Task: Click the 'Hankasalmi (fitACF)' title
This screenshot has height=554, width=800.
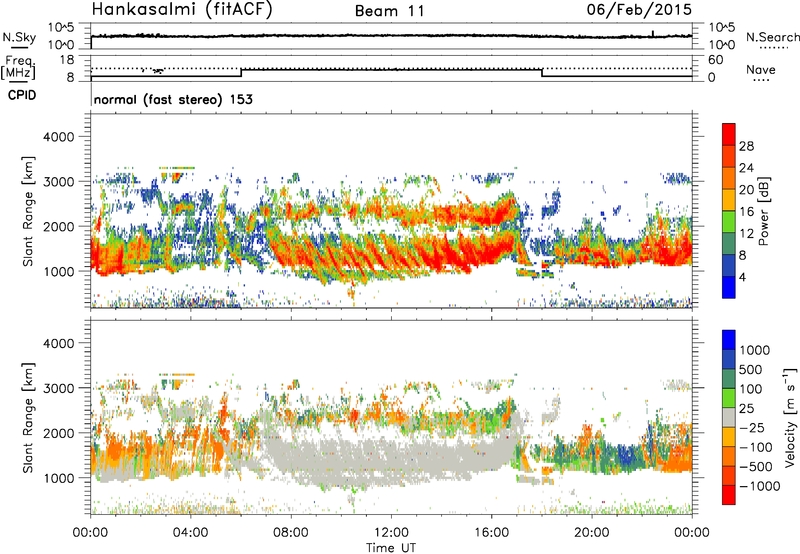Action: pos(182,10)
